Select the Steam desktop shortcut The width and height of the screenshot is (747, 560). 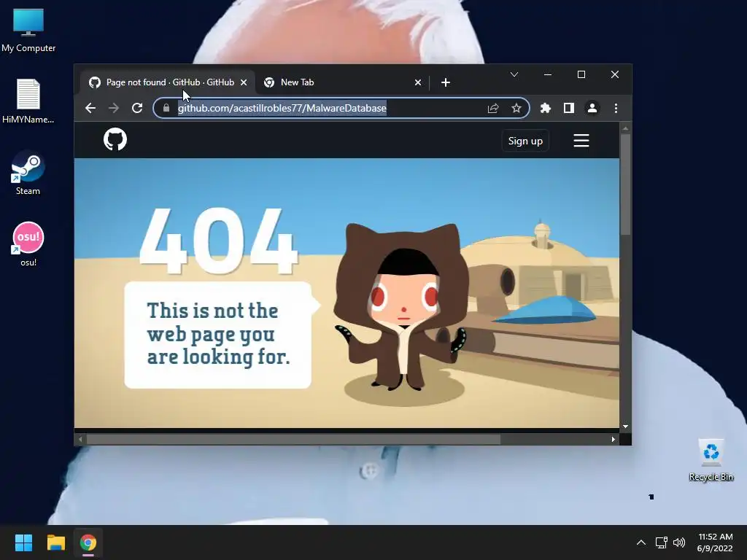point(28,173)
